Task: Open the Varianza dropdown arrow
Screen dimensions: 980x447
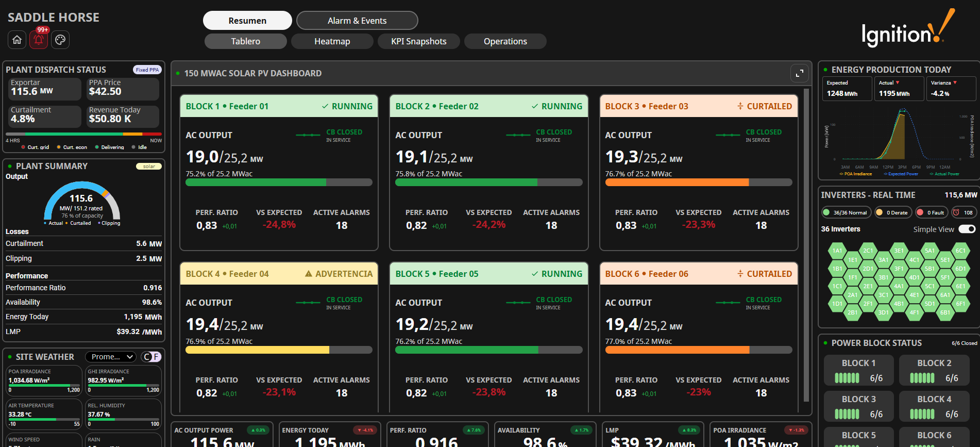Action: click(955, 82)
